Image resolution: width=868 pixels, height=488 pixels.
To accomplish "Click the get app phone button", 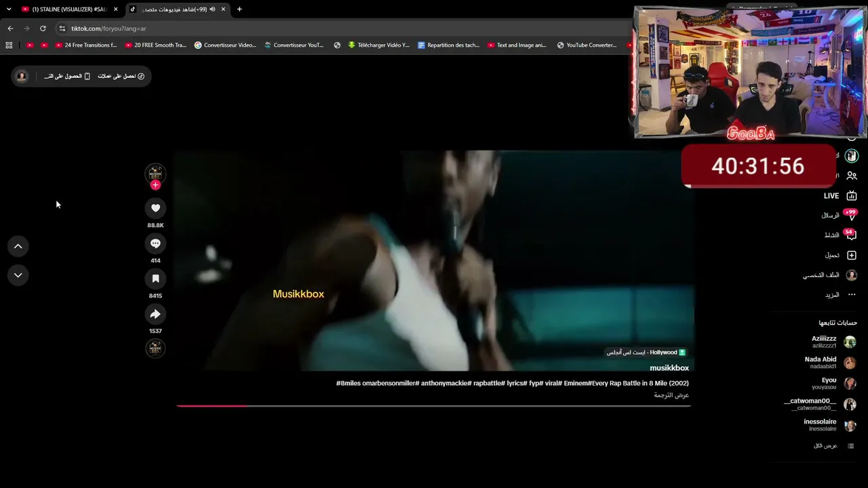I will (x=67, y=76).
